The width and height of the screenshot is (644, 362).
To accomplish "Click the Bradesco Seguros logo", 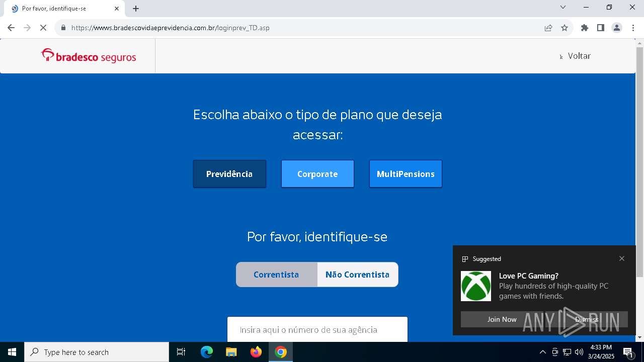I will [89, 56].
